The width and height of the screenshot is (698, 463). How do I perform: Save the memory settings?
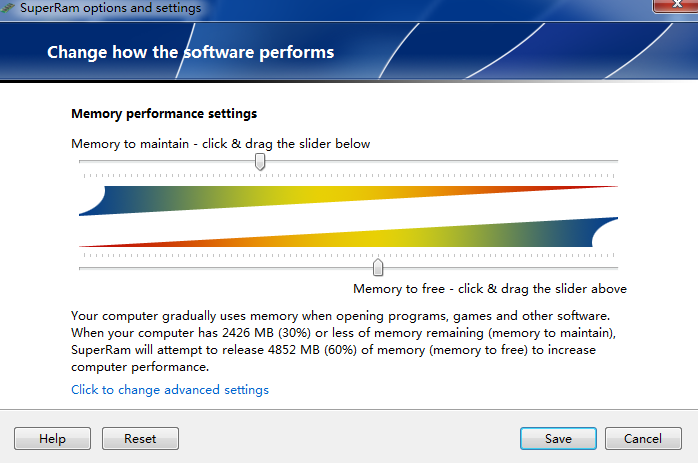[558, 439]
